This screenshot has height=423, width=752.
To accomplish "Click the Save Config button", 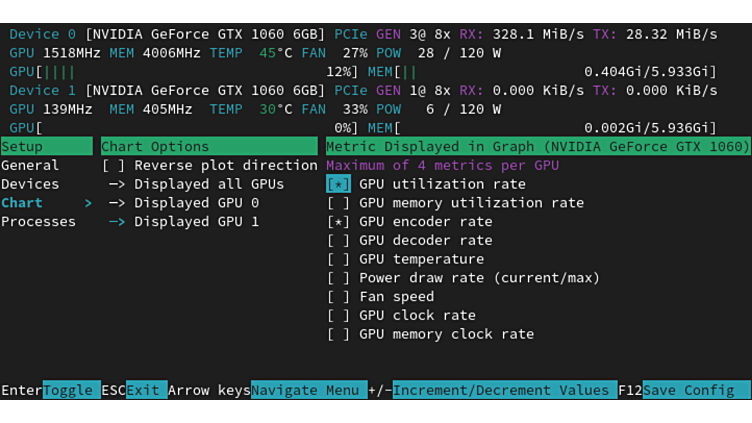I will click(696, 390).
